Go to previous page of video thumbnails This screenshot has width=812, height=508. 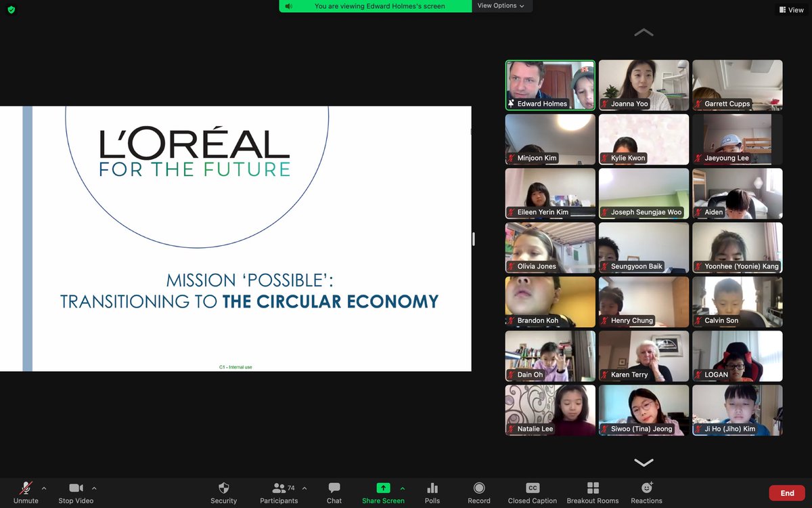click(644, 33)
